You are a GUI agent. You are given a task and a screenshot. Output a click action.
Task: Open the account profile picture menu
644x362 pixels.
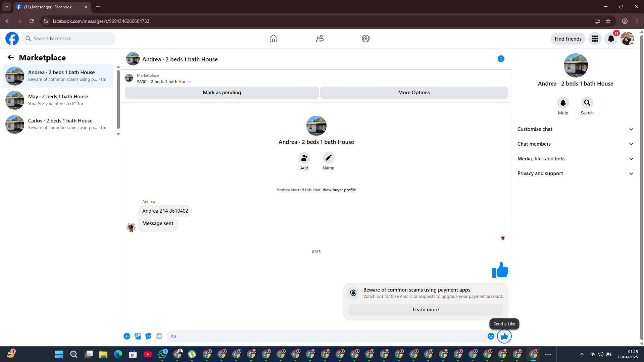tap(627, 39)
